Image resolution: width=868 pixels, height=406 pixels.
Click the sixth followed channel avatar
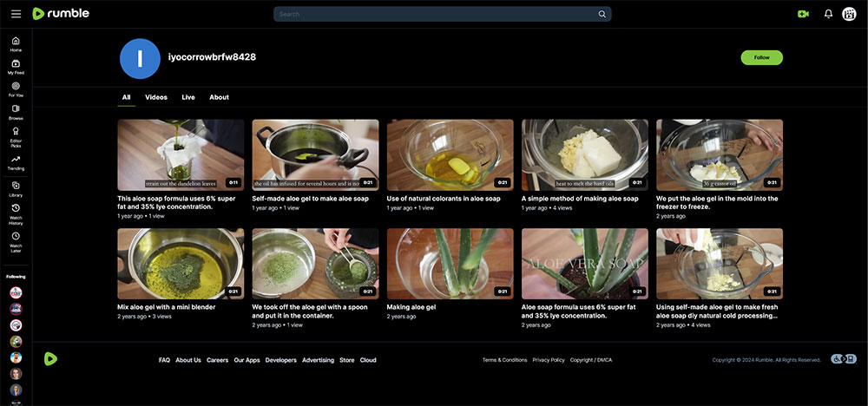[x=16, y=373]
